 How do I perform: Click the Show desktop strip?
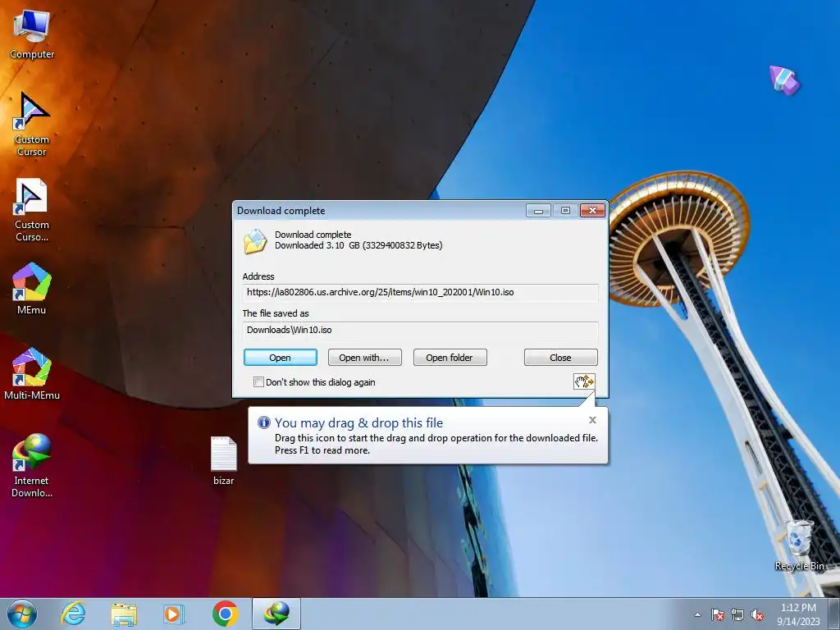click(x=836, y=614)
